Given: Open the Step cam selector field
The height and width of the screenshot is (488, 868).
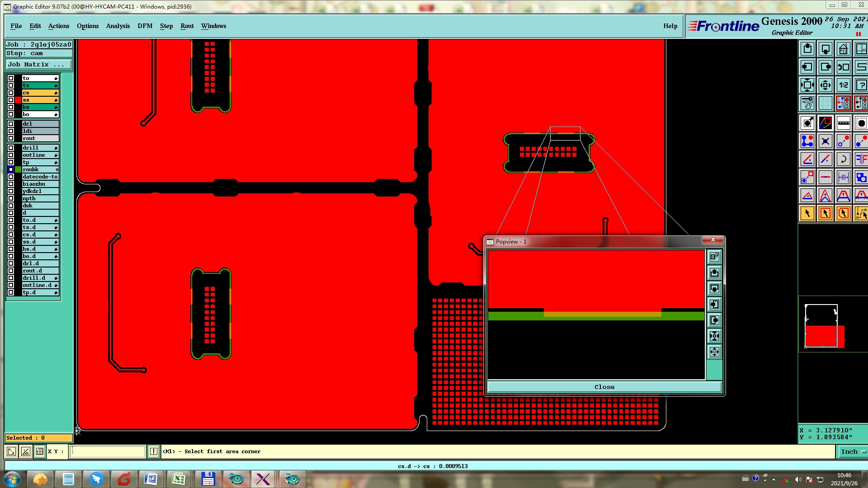Looking at the screenshot, I should 38,53.
